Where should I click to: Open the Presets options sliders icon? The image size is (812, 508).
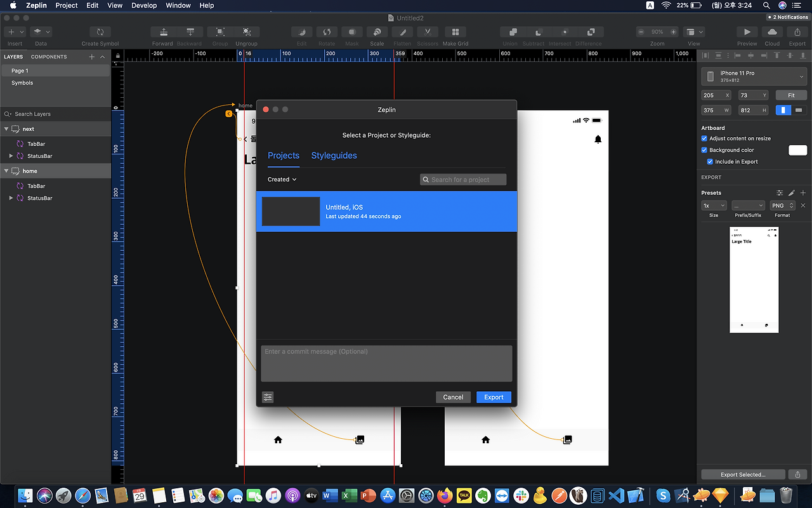pyautogui.click(x=780, y=193)
